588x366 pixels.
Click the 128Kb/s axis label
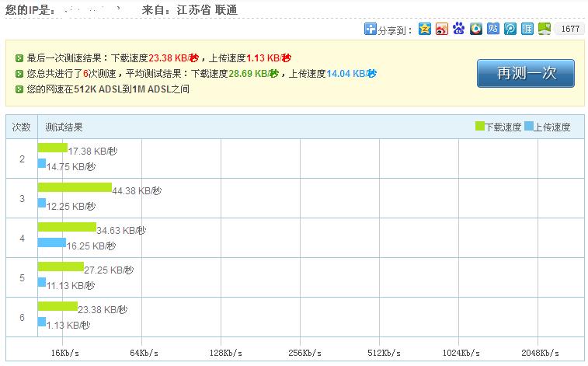pos(225,353)
